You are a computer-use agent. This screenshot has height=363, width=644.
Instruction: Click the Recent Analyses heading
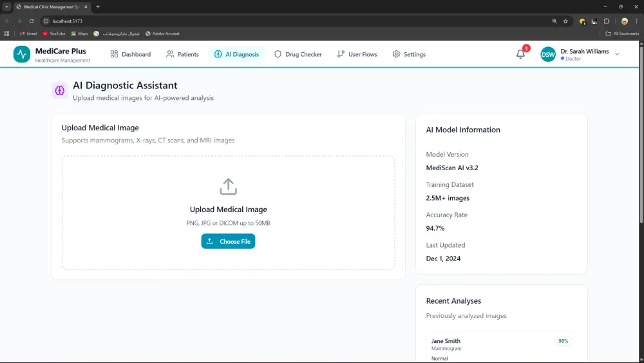point(453,301)
